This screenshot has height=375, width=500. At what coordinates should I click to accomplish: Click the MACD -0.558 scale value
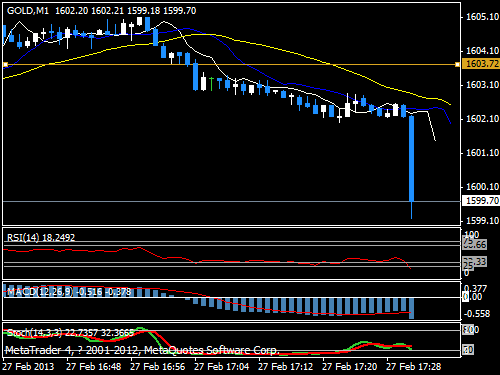click(x=477, y=314)
